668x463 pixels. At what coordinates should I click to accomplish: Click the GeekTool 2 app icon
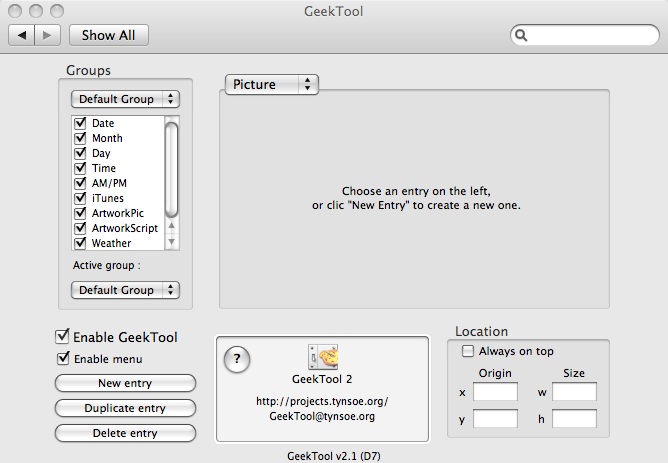(322, 357)
